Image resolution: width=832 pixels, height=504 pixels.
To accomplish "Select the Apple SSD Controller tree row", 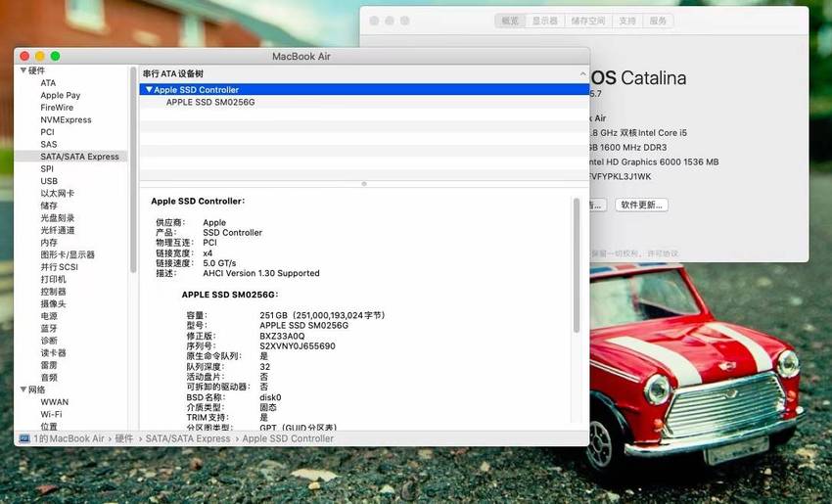I will click(x=364, y=90).
